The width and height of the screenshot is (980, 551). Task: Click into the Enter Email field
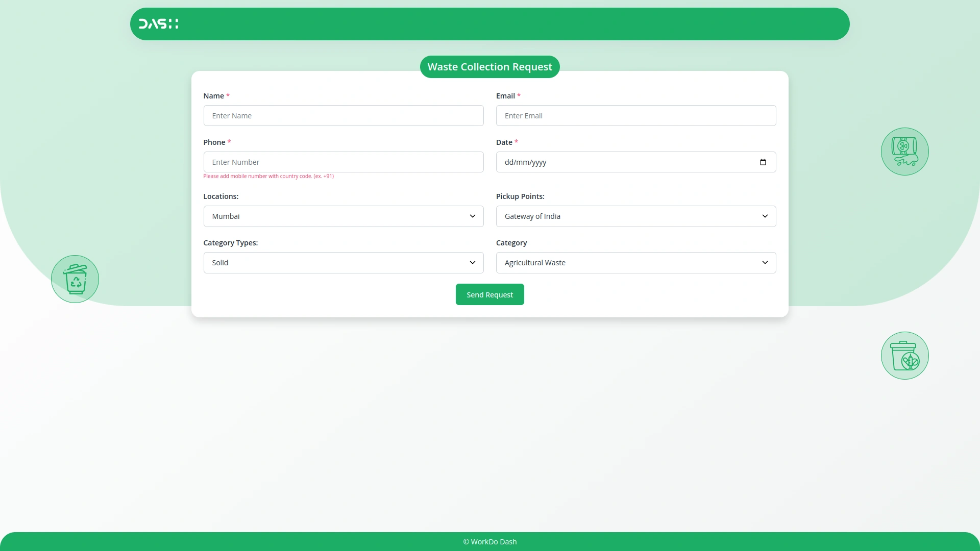(635, 116)
